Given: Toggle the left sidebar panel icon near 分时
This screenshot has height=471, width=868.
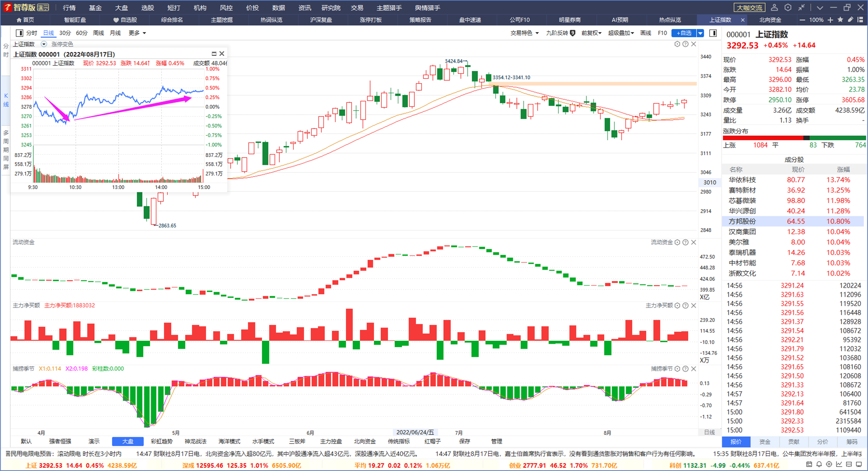Looking at the screenshot, I should [x=19, y=33].
